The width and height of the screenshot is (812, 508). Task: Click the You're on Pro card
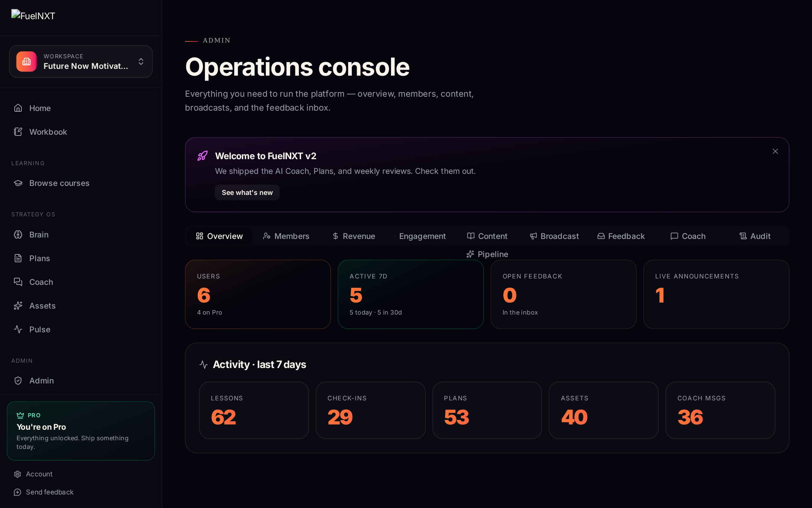[81, 431]
